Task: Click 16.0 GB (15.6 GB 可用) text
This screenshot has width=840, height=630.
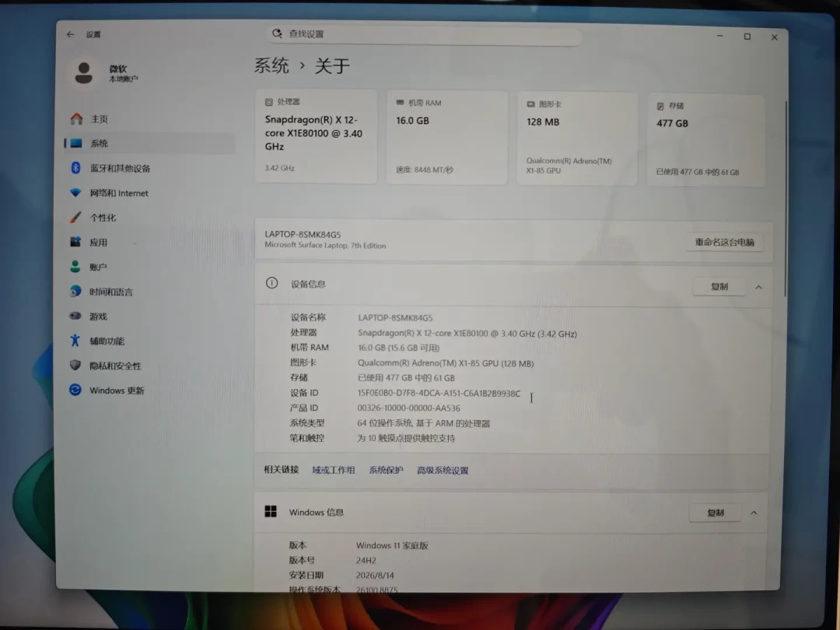Action: coord(398,348)
